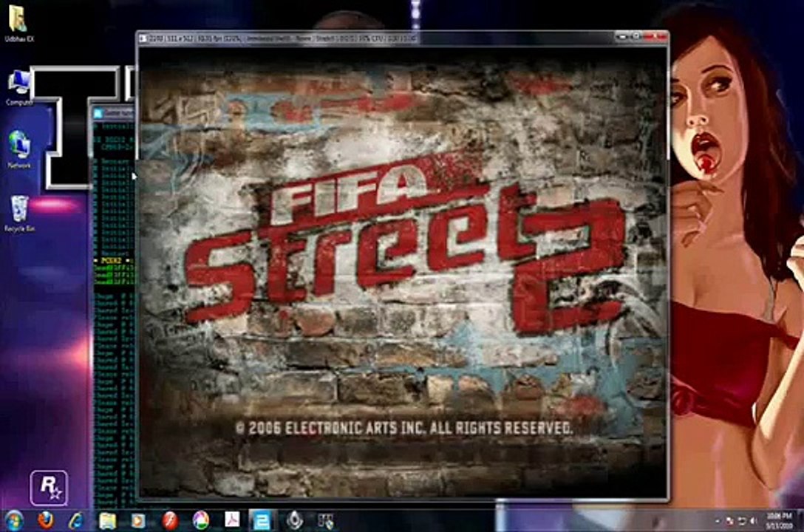Open the colorful Picasa-style taskbar icon
Screen dimensions: 804x532
(x=200, y=521)
